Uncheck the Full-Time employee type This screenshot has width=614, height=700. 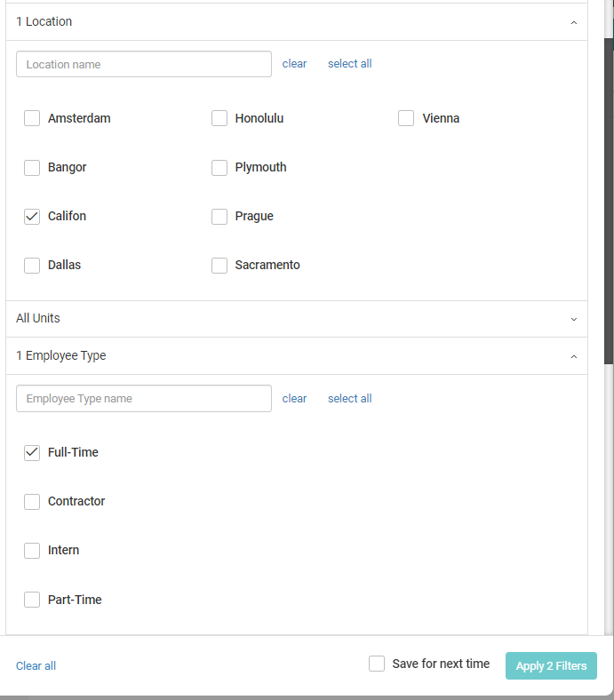tap(32, 452)
